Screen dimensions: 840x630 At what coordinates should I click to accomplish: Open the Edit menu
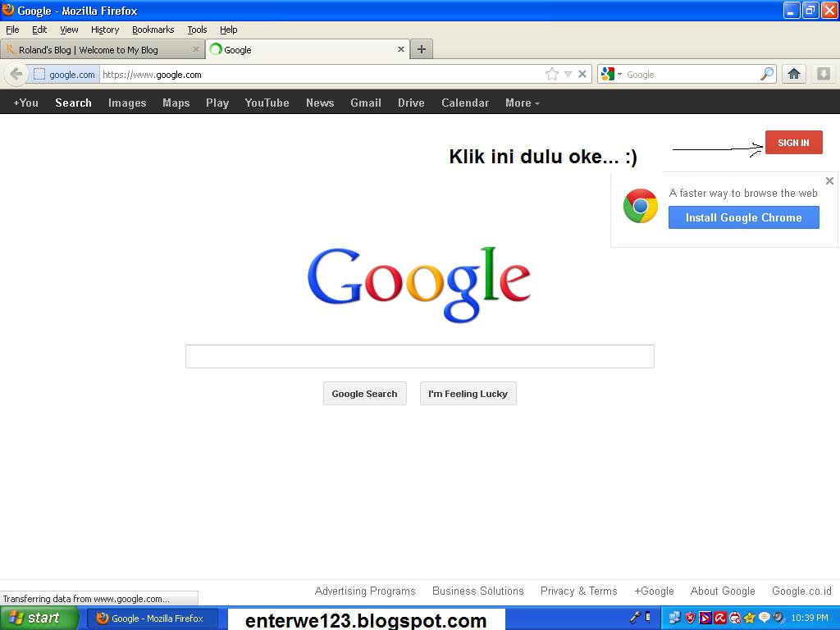click(x=39, y=30)
